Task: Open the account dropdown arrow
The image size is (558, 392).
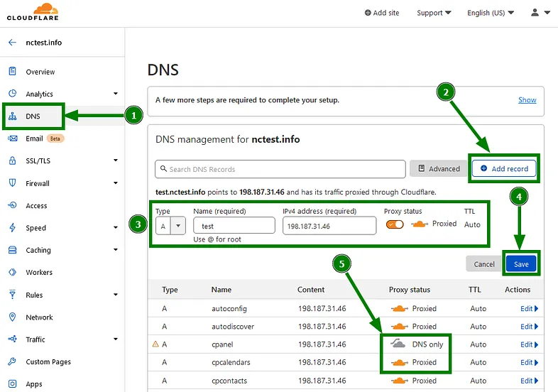Action: [547, 13]
